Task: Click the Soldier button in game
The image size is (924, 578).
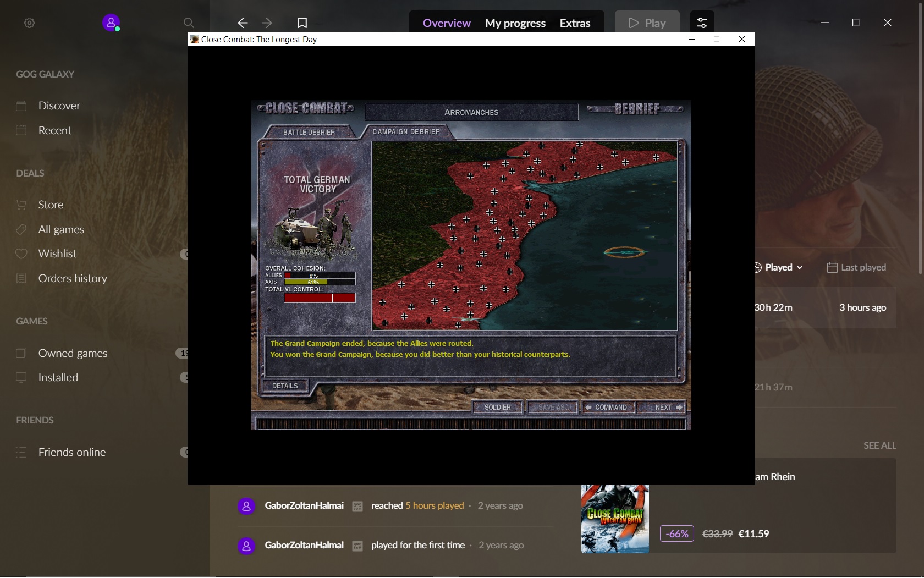Action: tap(498, 407)
